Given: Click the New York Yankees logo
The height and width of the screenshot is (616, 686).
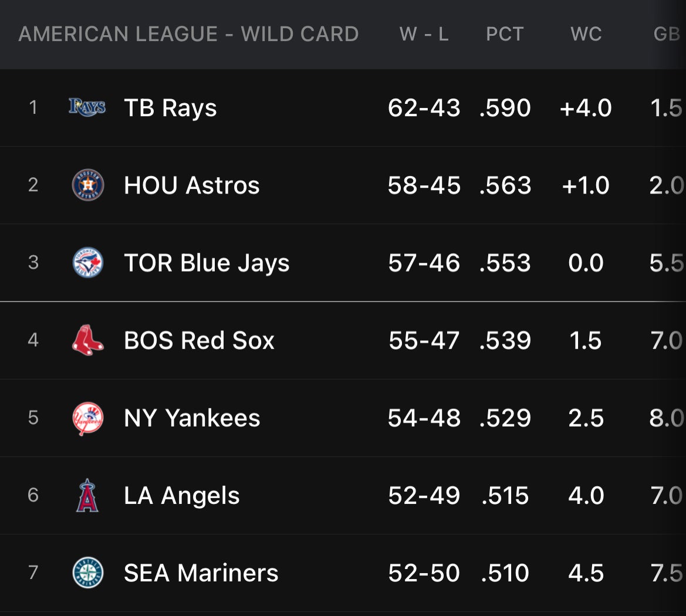Looking at the screenshot, I should point(88,418).
